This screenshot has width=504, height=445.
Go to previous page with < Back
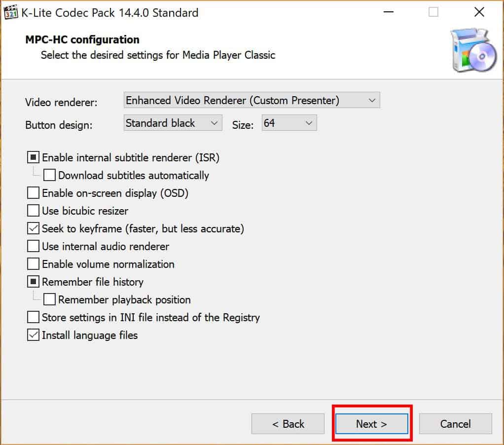click(x=288, y=424)
